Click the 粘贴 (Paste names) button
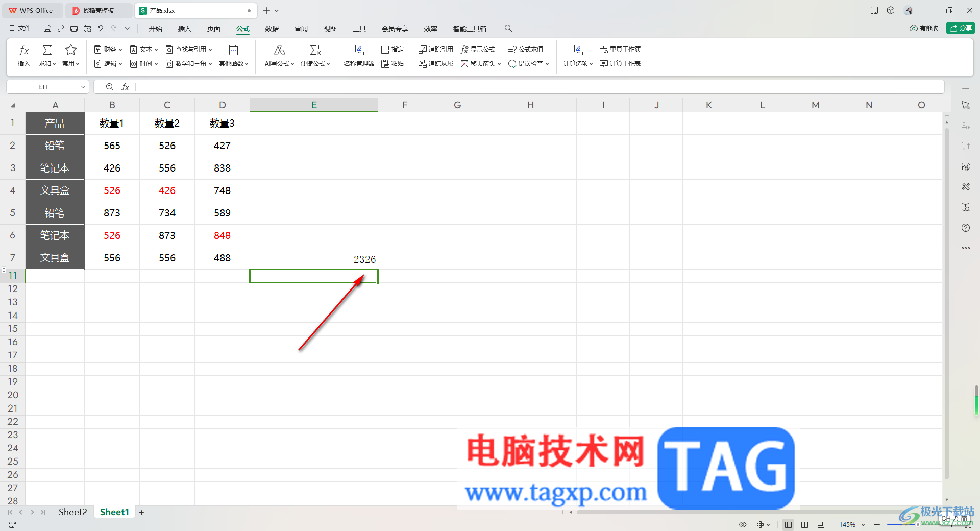The width and height of the screenshot is (980, 531). [x=393, y=63]
